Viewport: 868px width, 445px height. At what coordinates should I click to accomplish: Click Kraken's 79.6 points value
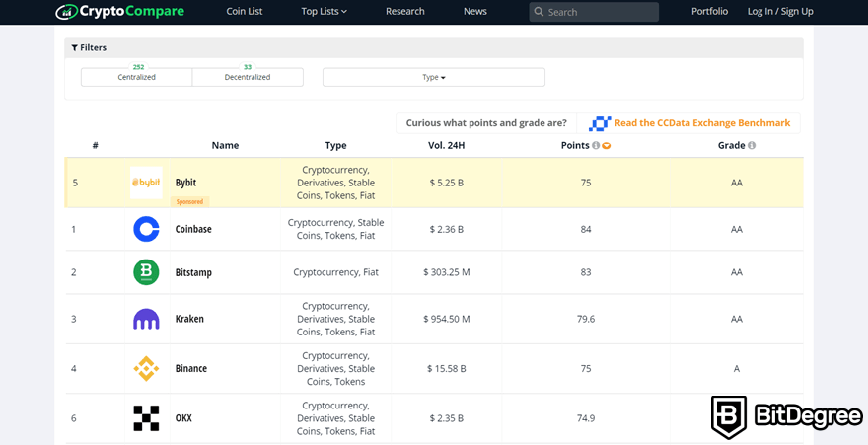point(586,319)
